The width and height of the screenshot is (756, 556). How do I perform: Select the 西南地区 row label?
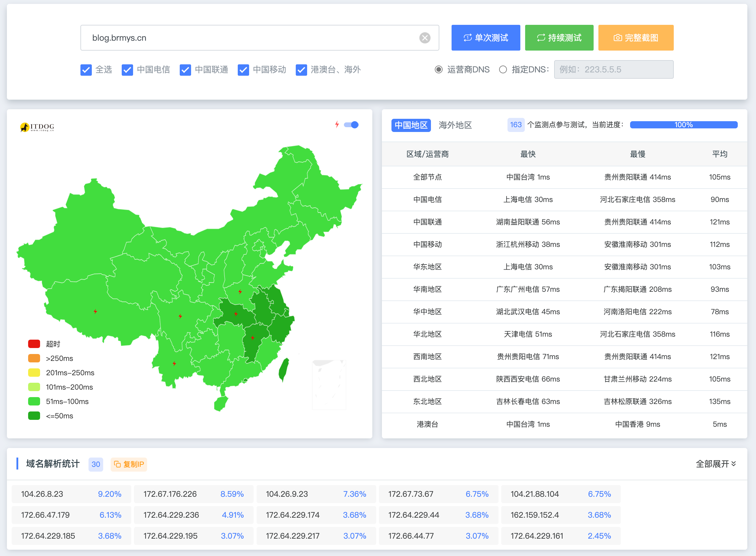pyautogui.click(x=427, y=357)
